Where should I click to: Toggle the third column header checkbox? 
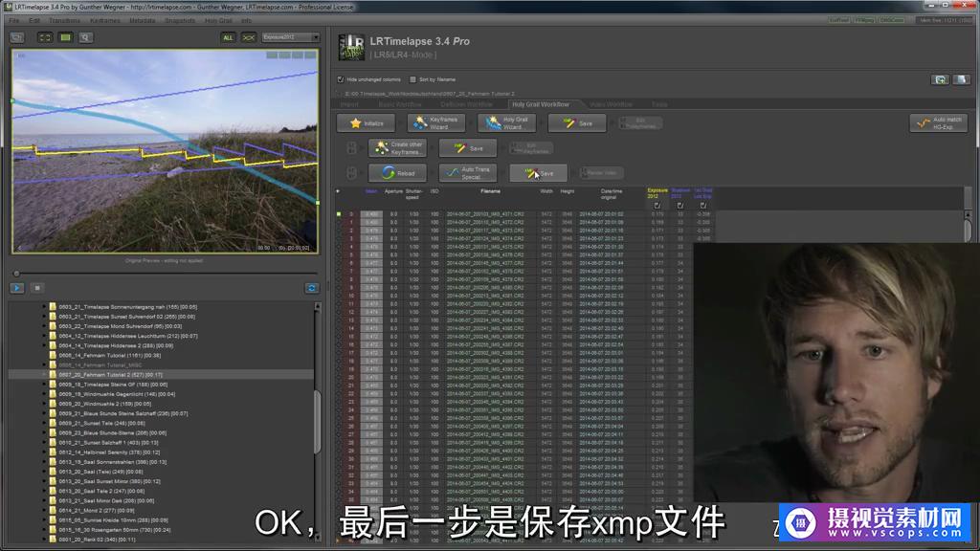(x=703, y=206)
